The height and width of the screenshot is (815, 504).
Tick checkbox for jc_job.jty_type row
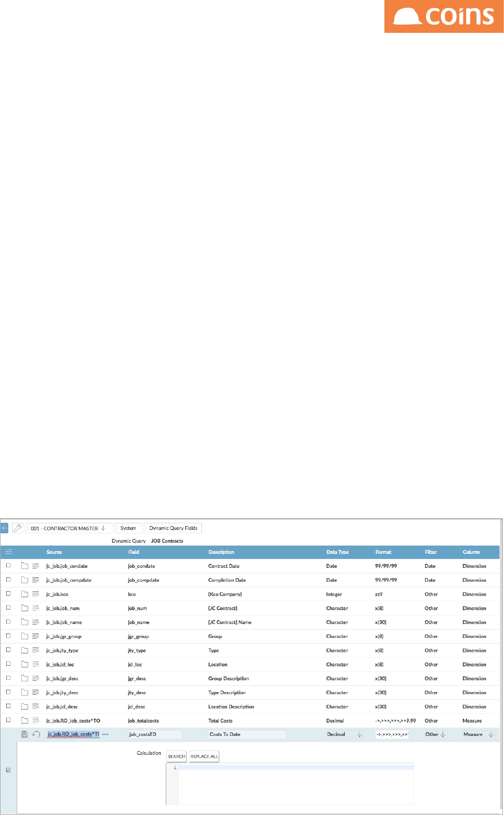(8, 650)
